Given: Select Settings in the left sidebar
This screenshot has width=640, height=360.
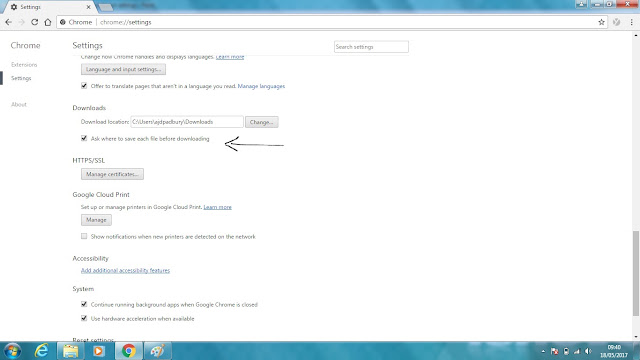Looking at the screenshot, I should (21, 78).
